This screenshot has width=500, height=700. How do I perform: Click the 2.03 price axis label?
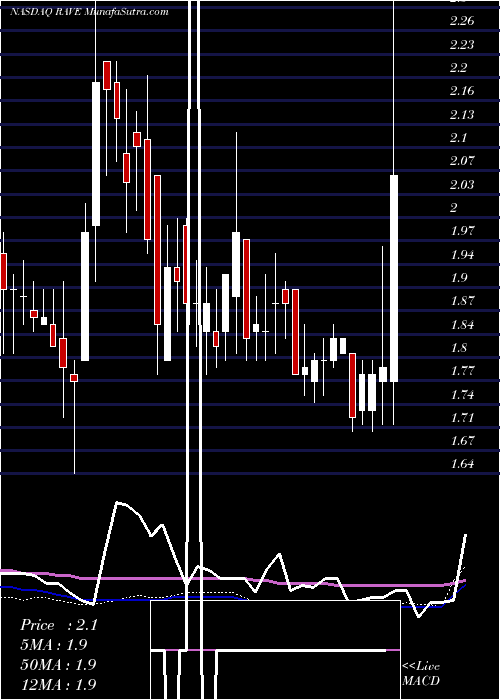coord(462,184)
